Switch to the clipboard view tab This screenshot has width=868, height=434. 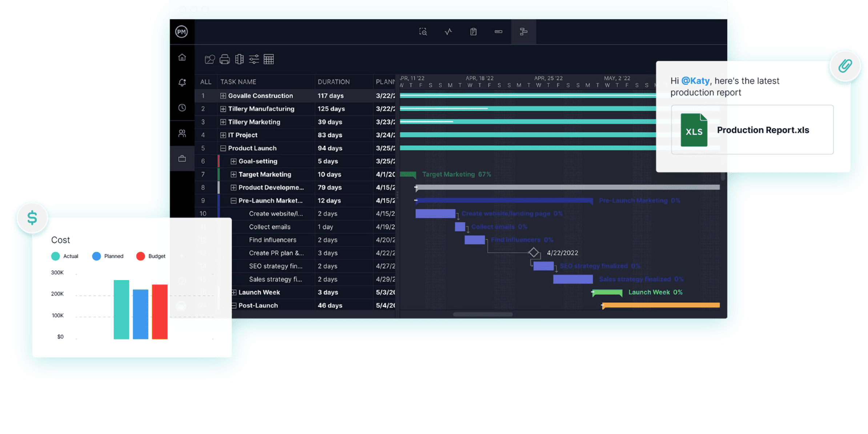(473, 32)
